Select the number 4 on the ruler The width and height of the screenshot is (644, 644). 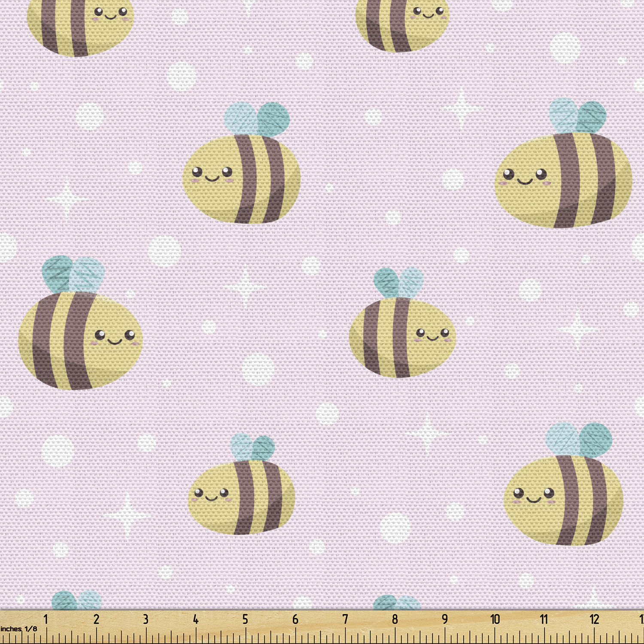(x=196, y=619)
